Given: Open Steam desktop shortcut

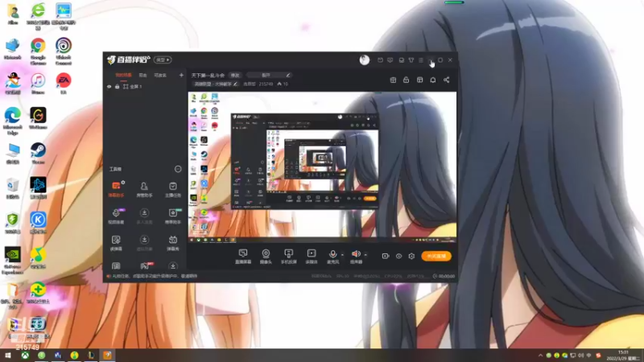Looking at the screenshot, I should click(x=38, y=153).
